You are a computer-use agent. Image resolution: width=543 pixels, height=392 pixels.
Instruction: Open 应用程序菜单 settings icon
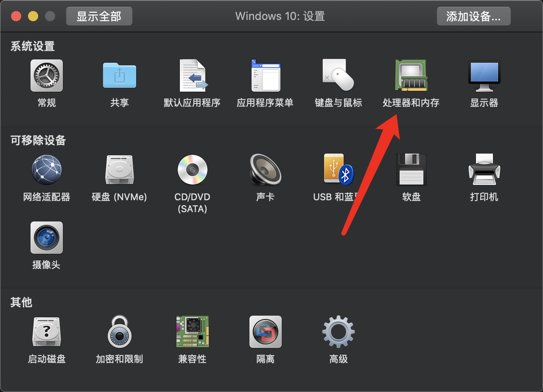pos(266,76)
